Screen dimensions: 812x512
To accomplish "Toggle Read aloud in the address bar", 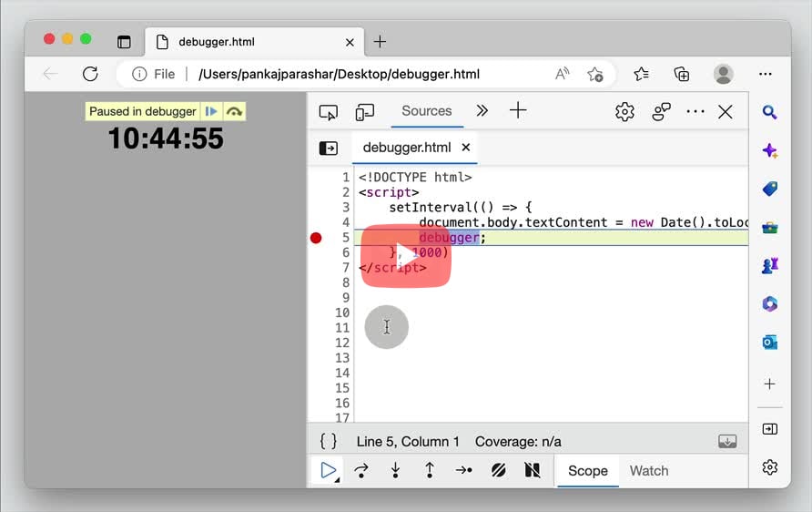I will click(x=562, y=74).
